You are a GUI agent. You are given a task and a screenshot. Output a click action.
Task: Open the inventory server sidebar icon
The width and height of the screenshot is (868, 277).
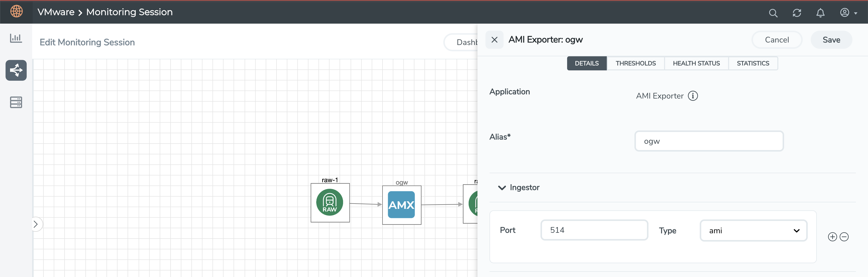(x=16, y=102)
